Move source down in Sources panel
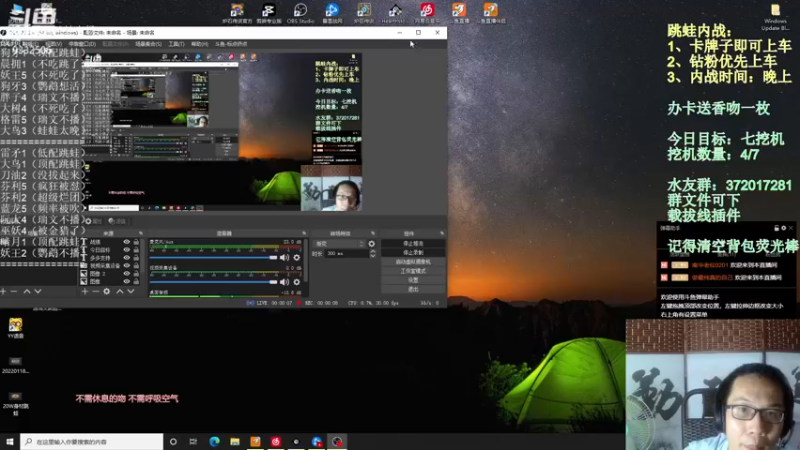The height and width of the screenshot is (450, 800). click(x=131, y=291)
